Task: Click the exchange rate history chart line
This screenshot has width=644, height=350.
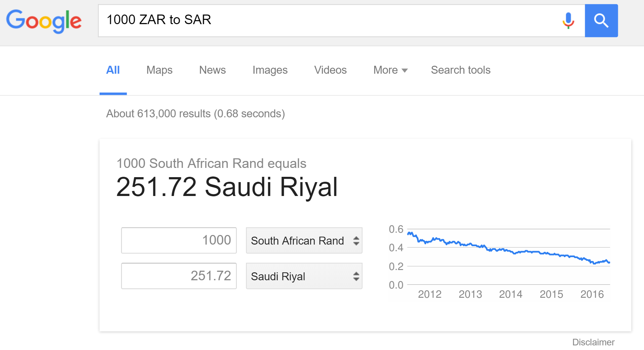Action: tap(508, 250)
